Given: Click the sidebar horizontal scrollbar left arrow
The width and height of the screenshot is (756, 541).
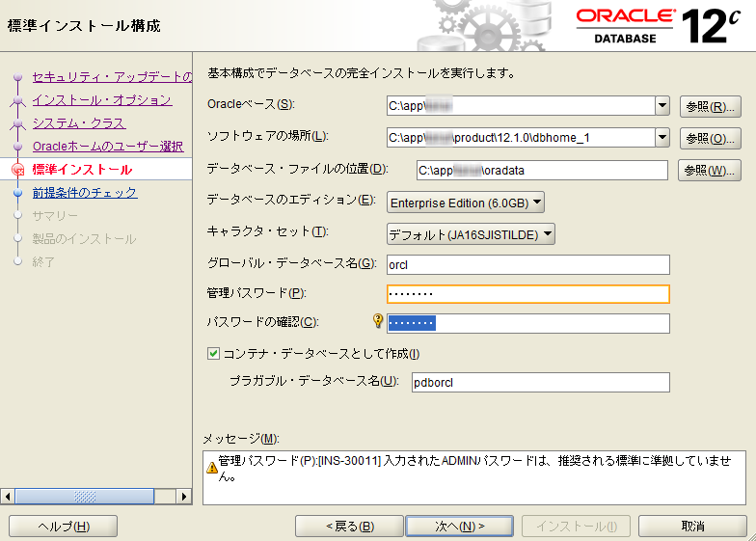Looking at the screenshot, I should (8, 496).
